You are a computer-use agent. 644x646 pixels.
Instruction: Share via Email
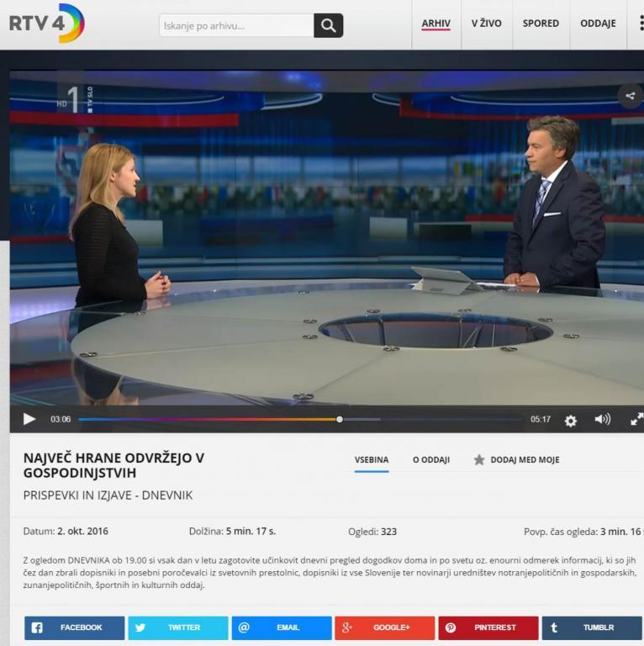(282, 627)
